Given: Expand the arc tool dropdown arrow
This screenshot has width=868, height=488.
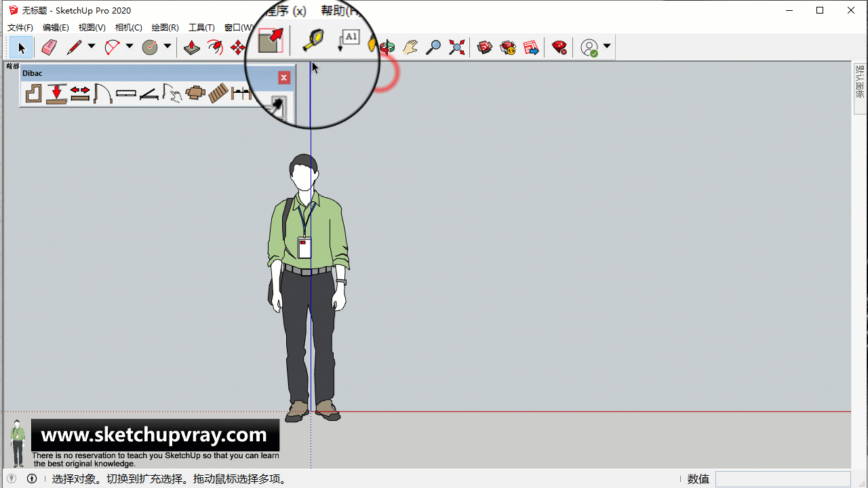Looking at the screenshot, I should [130, 47].
